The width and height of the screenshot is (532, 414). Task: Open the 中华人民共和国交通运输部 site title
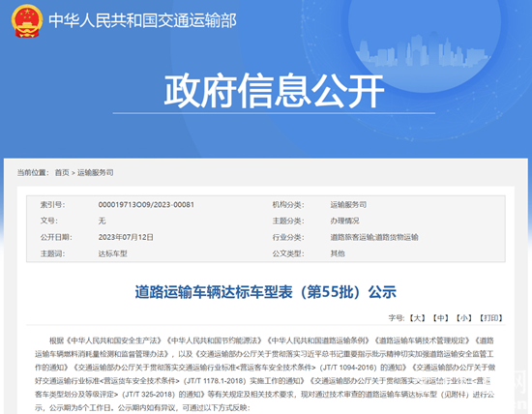tap(142, 20)
